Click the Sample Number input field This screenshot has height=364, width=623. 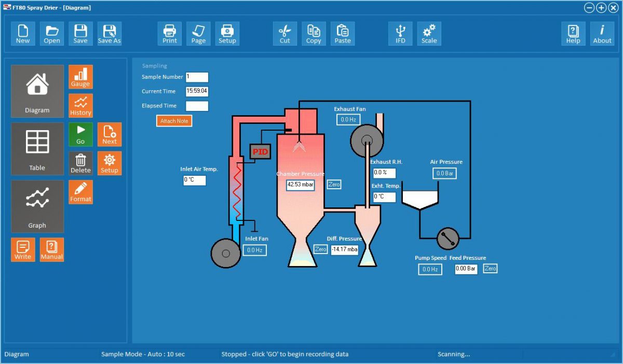pyautogui.click(x=197, y=77)
